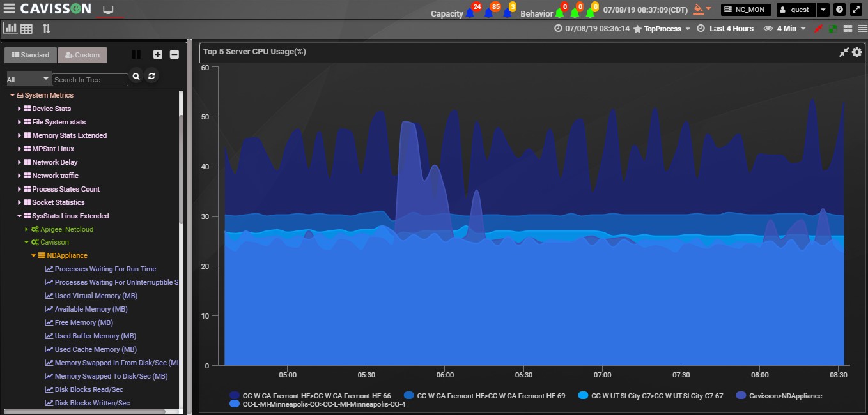
Task: Toggle CC-W-UT-SLCity-C7-67 series in legend
Action: coord(651,396)
